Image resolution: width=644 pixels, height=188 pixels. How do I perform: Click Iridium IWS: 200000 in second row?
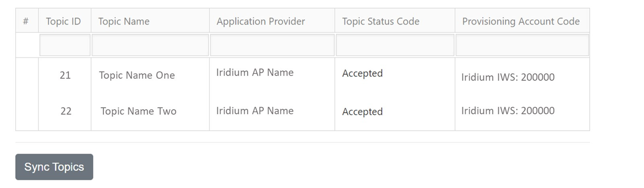pyautogui.click(x=508, y=111)
